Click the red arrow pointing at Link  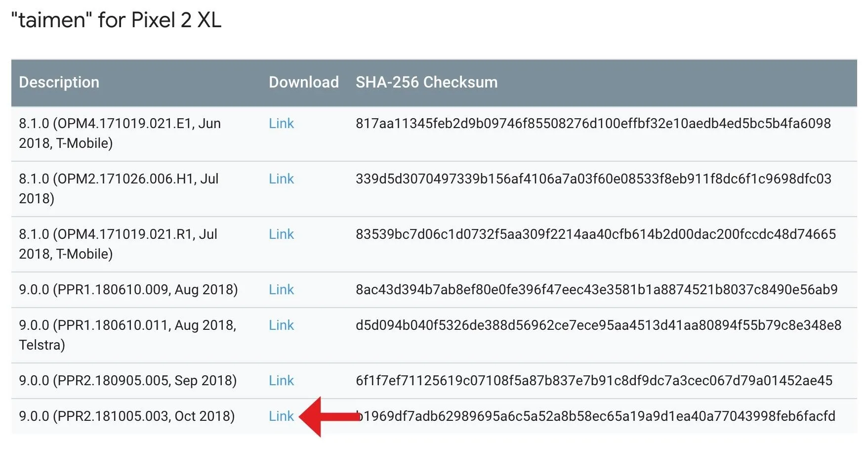click(330, 417)
